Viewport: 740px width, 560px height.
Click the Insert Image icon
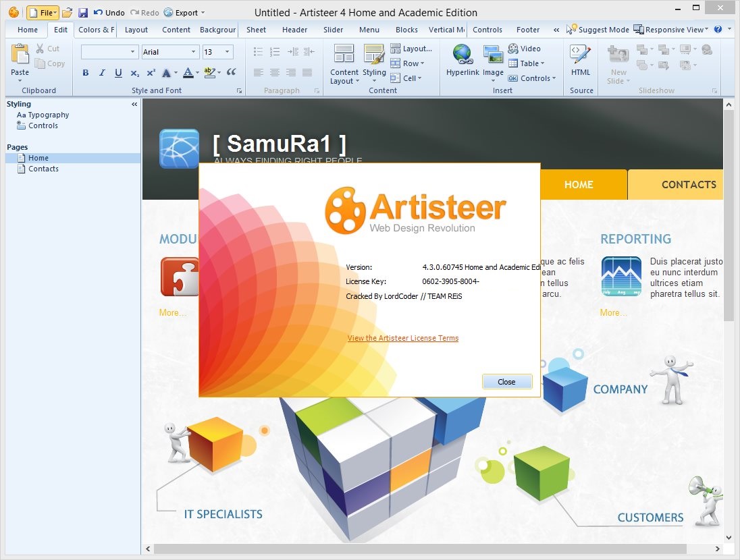point(493,55)
